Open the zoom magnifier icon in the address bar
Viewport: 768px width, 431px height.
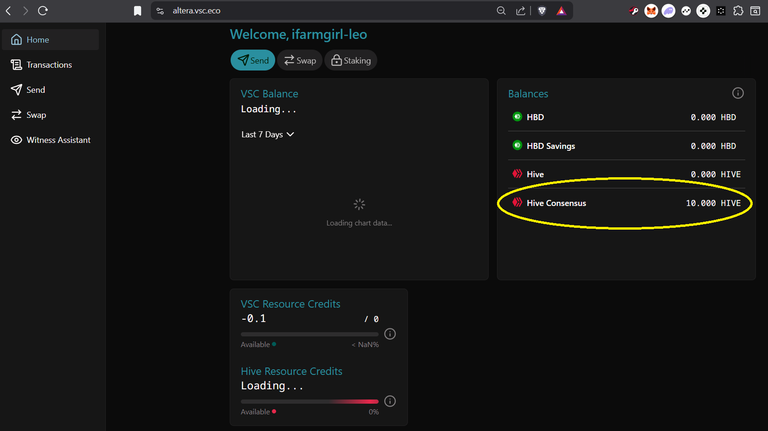501,11
